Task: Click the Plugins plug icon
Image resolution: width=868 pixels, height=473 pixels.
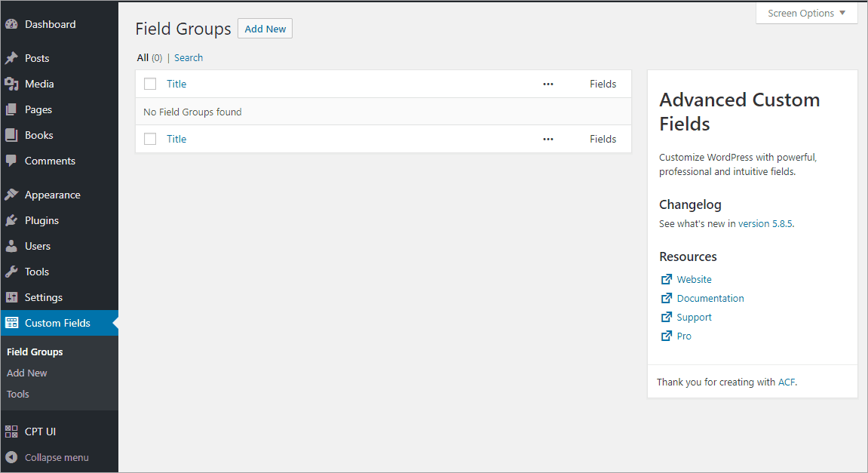Action: 13,220
